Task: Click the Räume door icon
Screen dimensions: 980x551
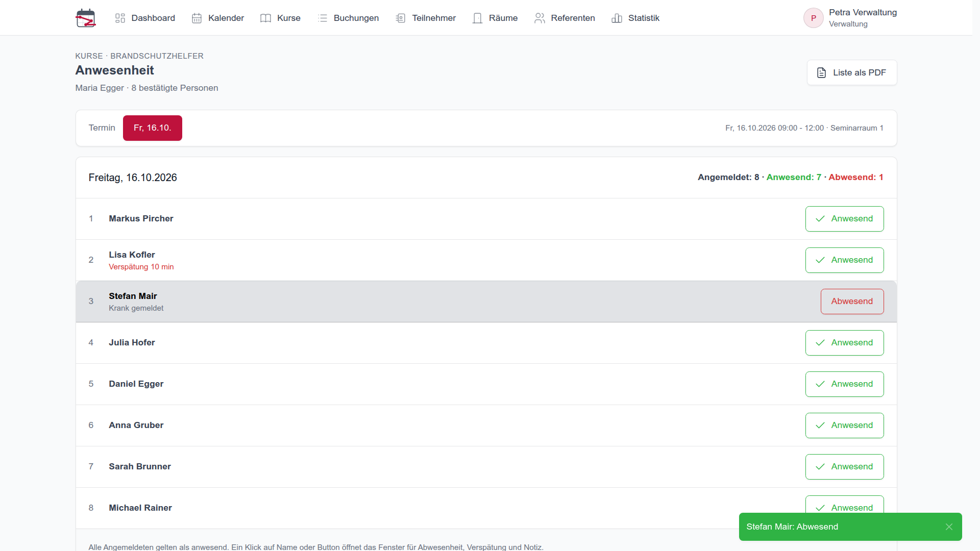Action: pos(477,18)
